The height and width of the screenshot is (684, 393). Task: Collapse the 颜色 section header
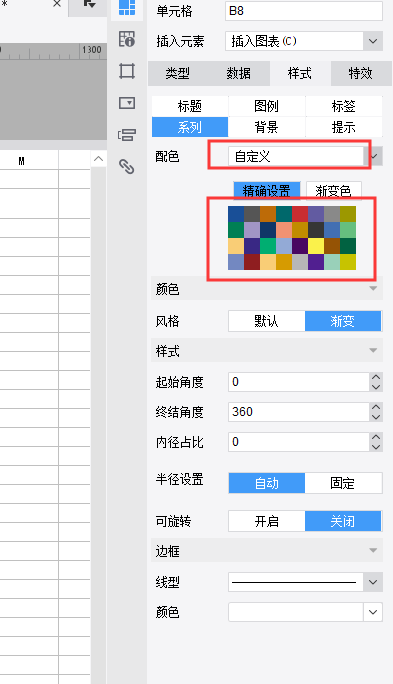(x=267, y=289)
